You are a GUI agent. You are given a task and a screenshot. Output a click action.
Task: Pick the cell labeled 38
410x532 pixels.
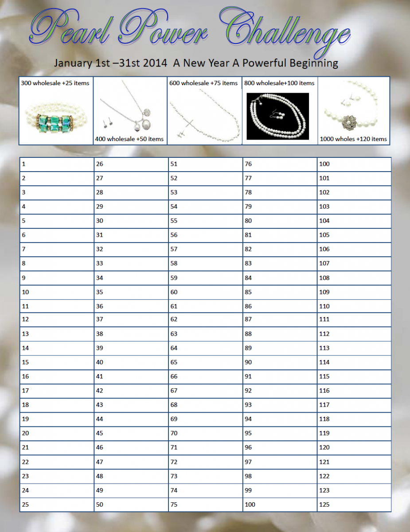pos(131,334)
